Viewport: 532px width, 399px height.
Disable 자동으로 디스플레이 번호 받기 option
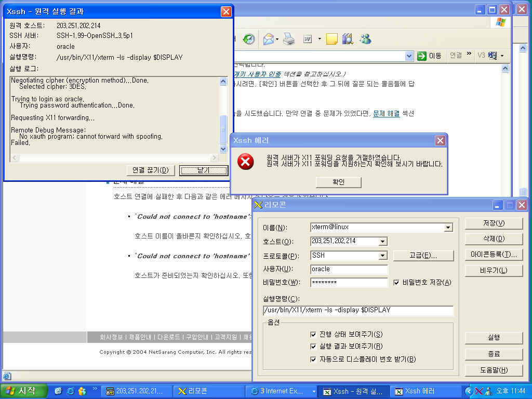tap(314, 359)
